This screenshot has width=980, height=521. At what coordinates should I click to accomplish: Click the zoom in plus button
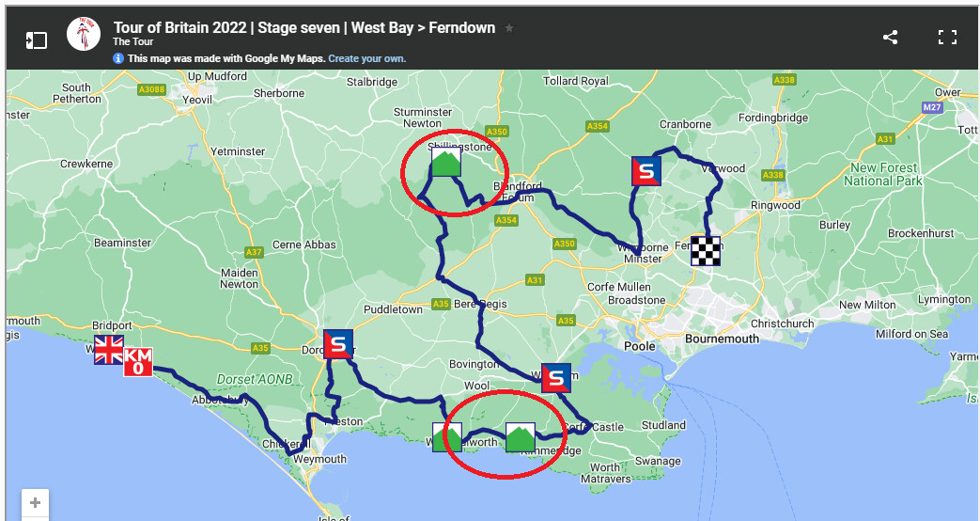coord(35,503)
